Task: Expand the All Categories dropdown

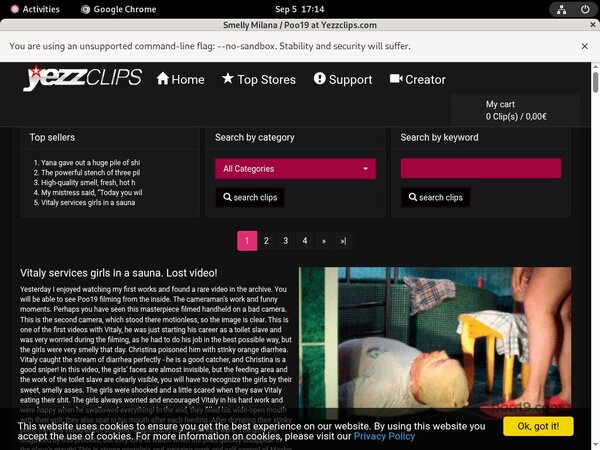Action: tap(296, 169)
